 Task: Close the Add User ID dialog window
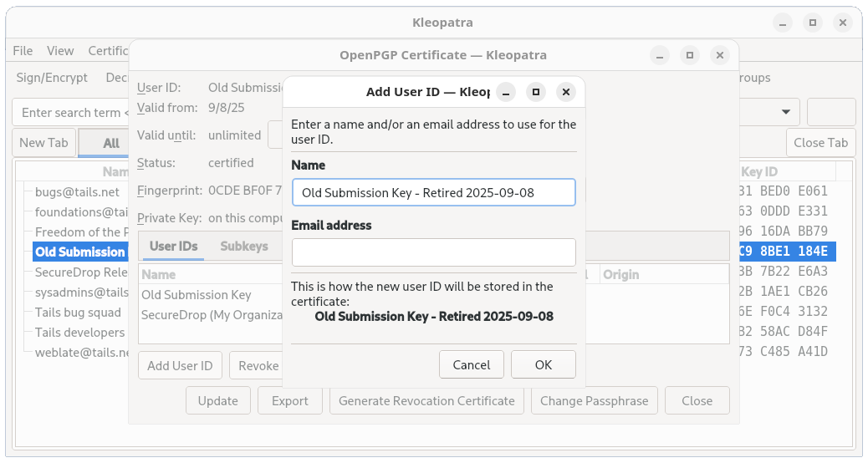pyautogui.click(x=566, y=92)
